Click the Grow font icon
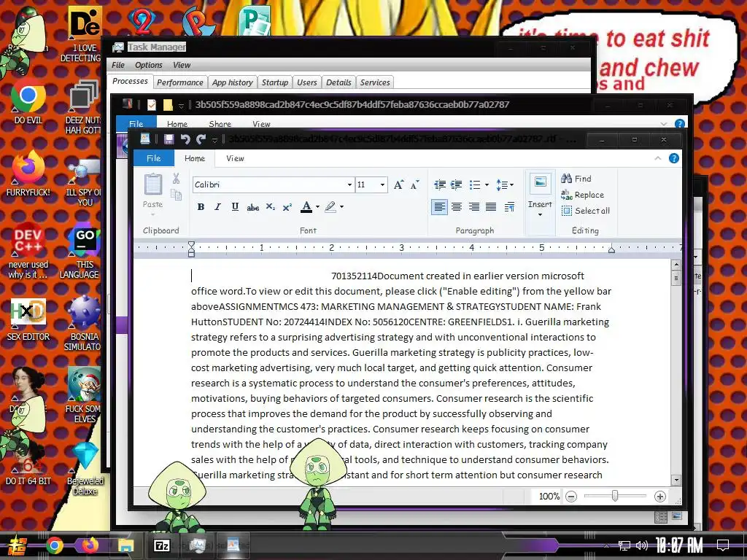 (x=398, y=184)
